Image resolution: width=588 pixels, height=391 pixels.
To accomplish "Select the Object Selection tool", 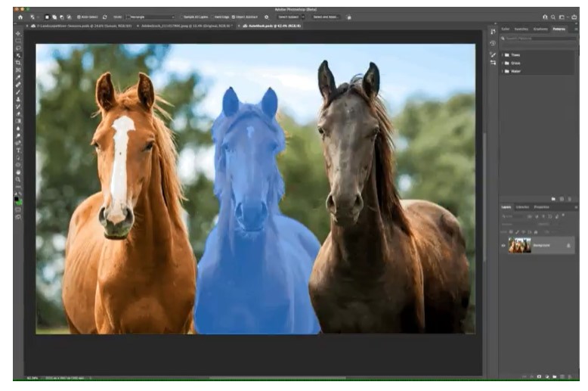I will (x=18, y=55).
